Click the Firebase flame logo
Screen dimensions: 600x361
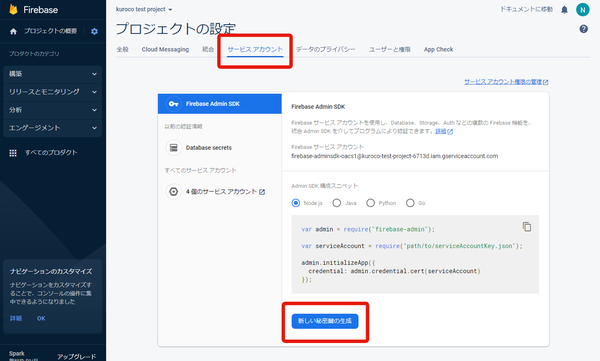point(13,10)
